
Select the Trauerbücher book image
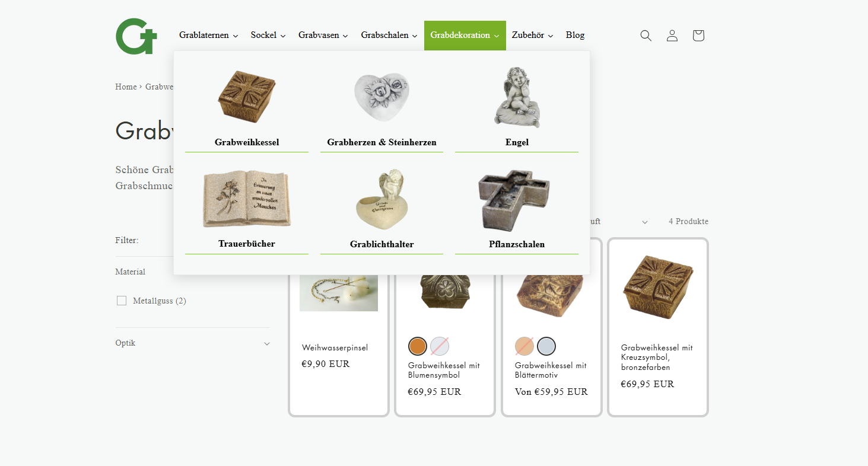point(247,199)
